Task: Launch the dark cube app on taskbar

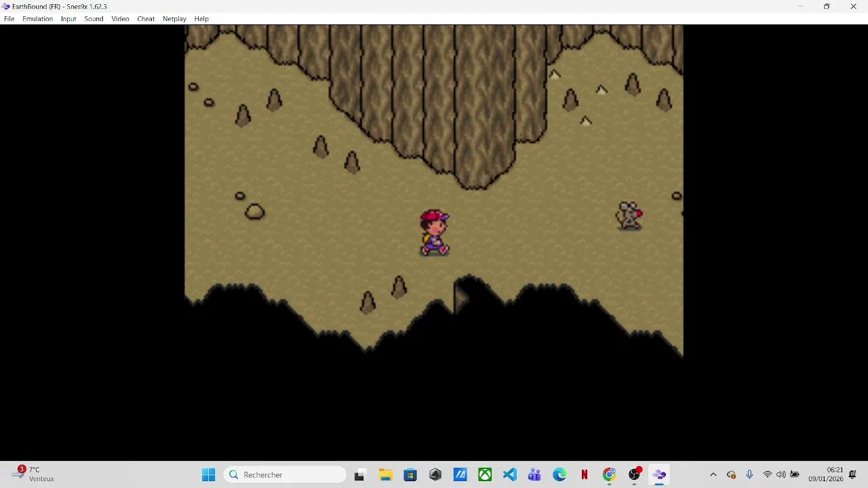Action: click(x=435, y=475)
